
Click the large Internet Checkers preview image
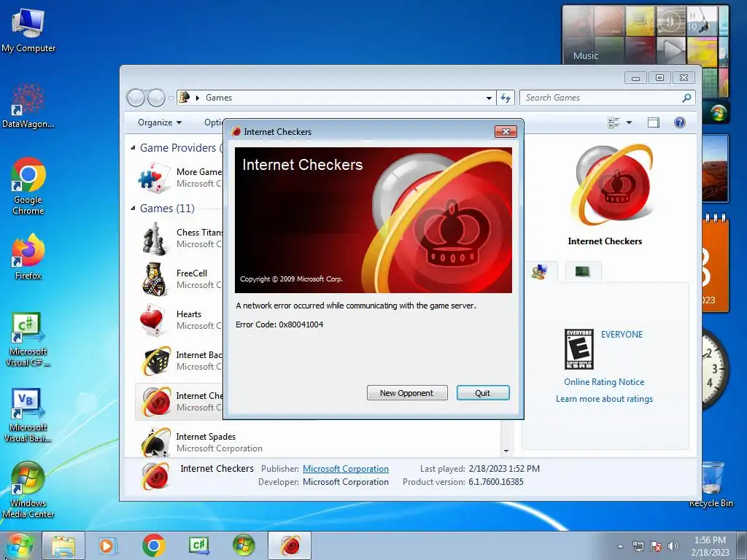(x=613, y=185)
